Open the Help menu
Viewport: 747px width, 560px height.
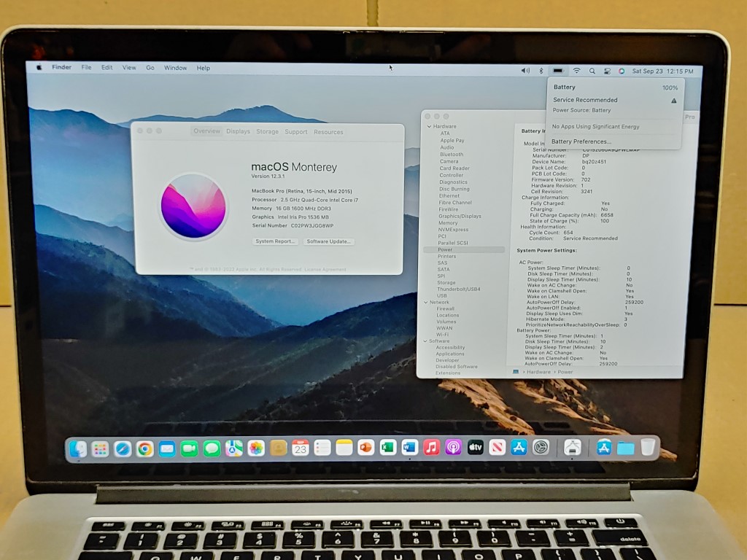(x=204, y=68)
